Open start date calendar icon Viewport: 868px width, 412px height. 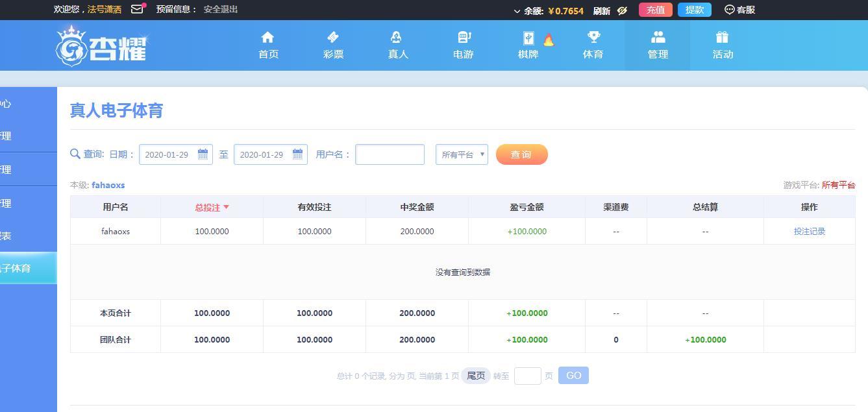[203, 154]
